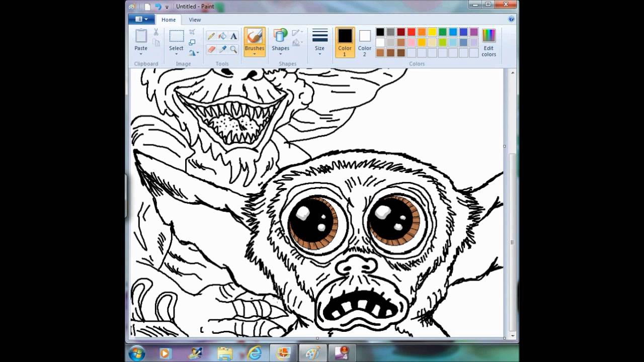
Task: Switch to the Home ribbon tab
Action: pos(169,20)
